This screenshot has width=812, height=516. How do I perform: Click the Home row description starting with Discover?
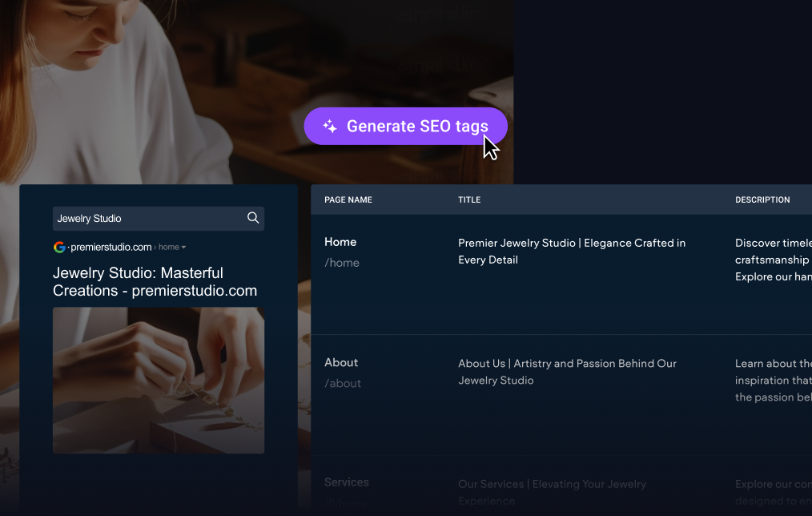point(772,260)
